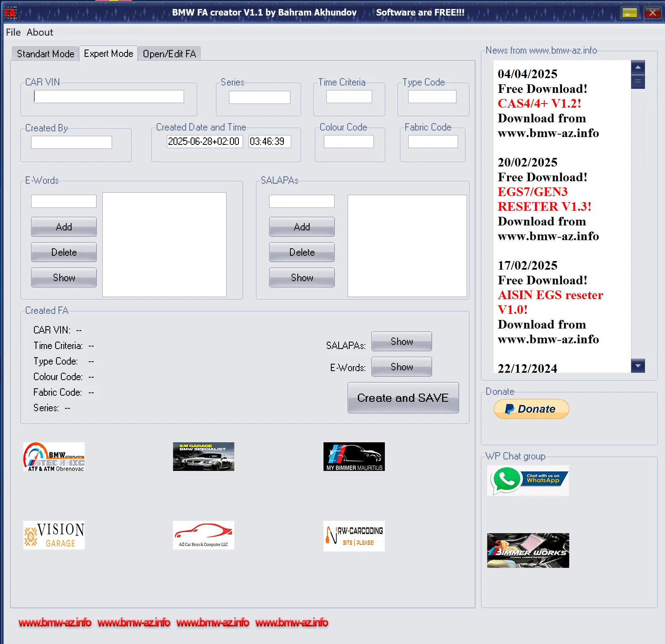Click the CAS4/4+ V1.2! news headline

[539, 103]
